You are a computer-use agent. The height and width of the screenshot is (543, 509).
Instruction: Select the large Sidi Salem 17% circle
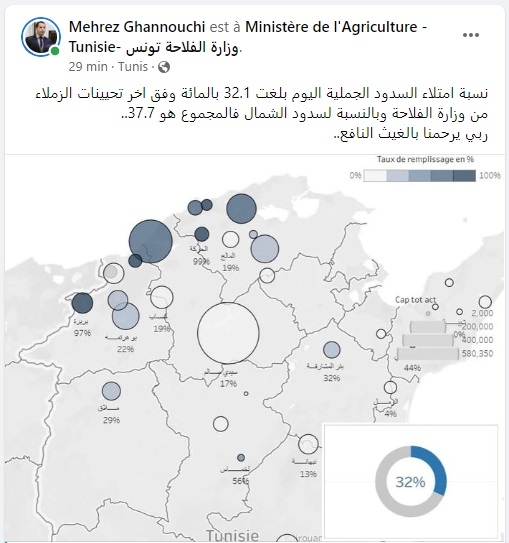tap(228, 333)
